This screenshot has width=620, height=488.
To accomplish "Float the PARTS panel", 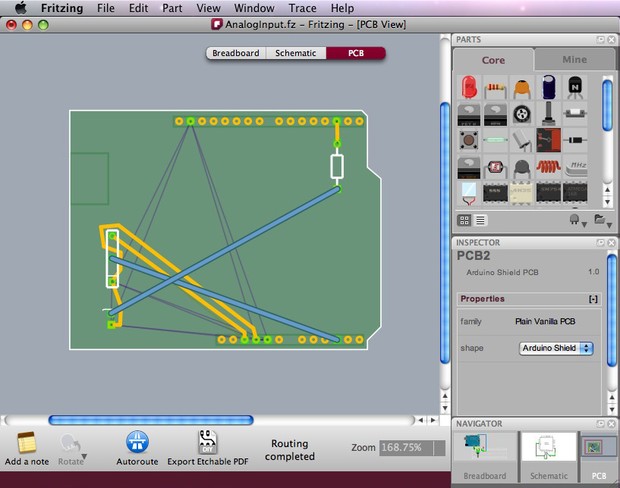I will coord(601,40).
